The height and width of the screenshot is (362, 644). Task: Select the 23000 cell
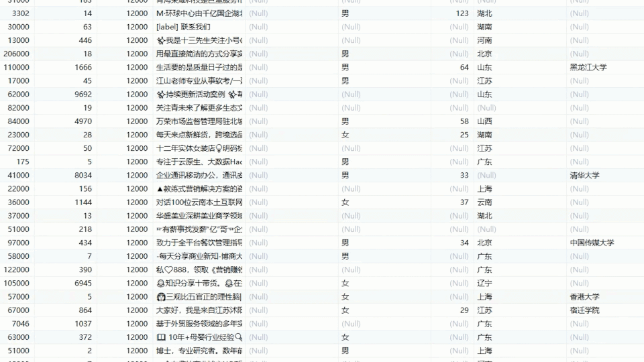(x=19, y=135)
